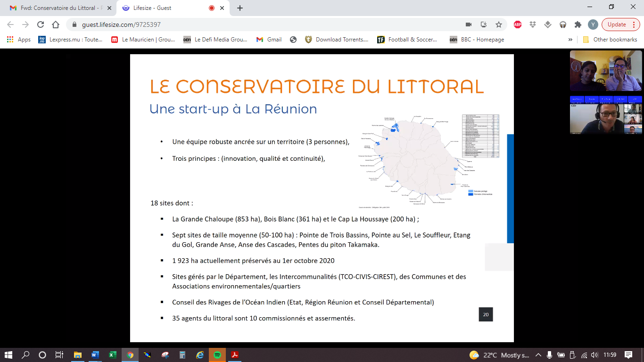644x362 pixels.
Task: Open a new browser tab
Action: coord(240,8)
